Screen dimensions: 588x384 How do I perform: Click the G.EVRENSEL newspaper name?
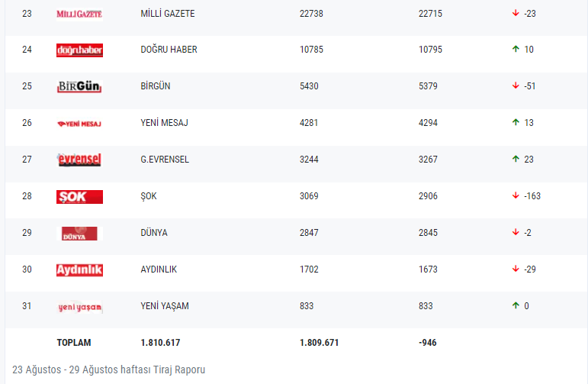tap(165, 160)
